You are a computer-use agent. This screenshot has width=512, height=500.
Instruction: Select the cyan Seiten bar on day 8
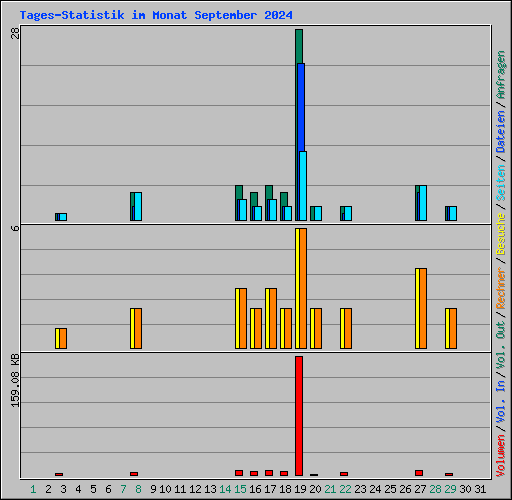click(138, 206)
